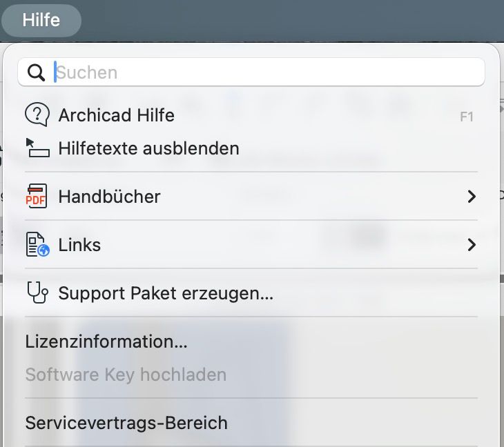Image resolution: width=504 pixels, height=447 pixels.
Task: Click the greyed Software Key hochladen entry
Action: pyautogui.click(x=126, y=375)
